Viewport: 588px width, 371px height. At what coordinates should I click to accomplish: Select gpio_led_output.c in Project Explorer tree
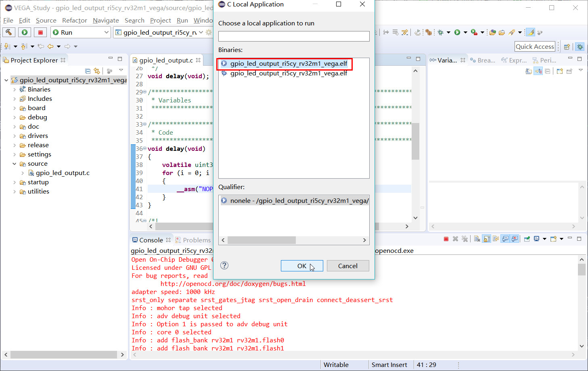(x=63, y=173)
